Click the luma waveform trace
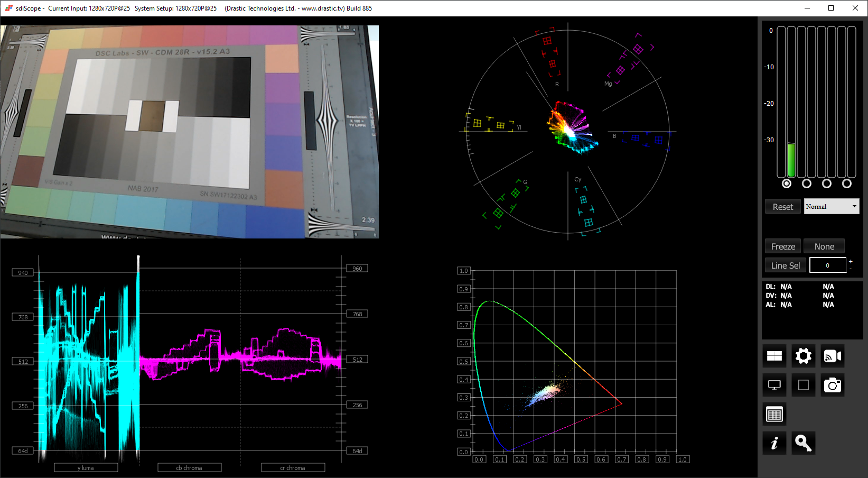 click(88, 360)
